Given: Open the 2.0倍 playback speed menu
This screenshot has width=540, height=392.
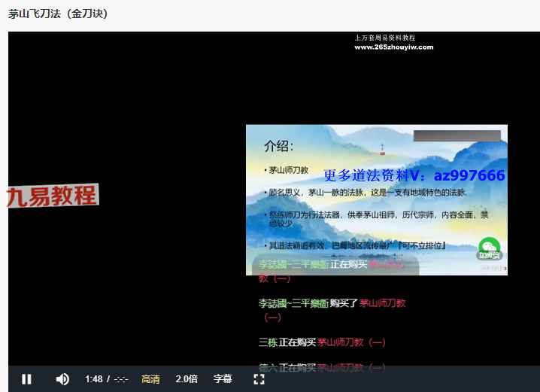Looking at the screenshot, I should (x=187, y=379).
